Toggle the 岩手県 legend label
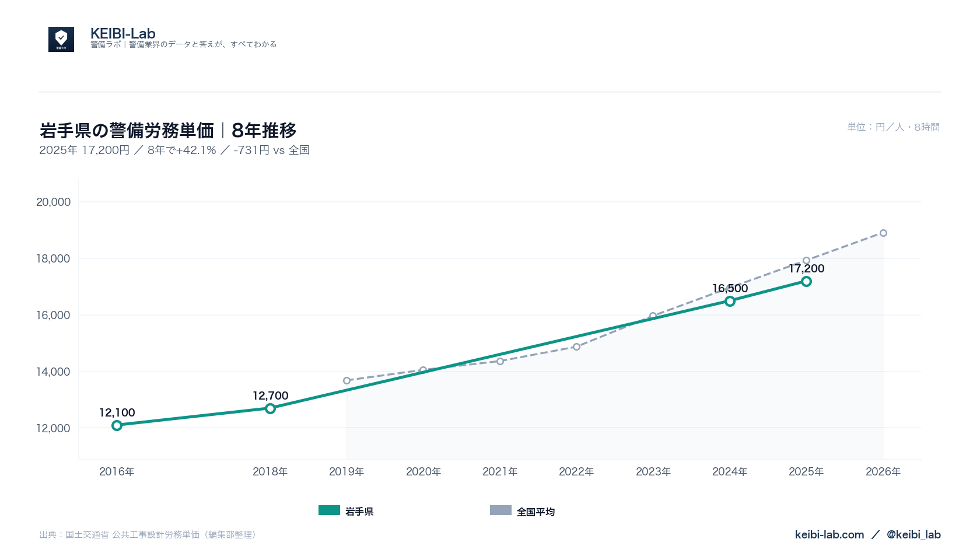 click(359, 512)
